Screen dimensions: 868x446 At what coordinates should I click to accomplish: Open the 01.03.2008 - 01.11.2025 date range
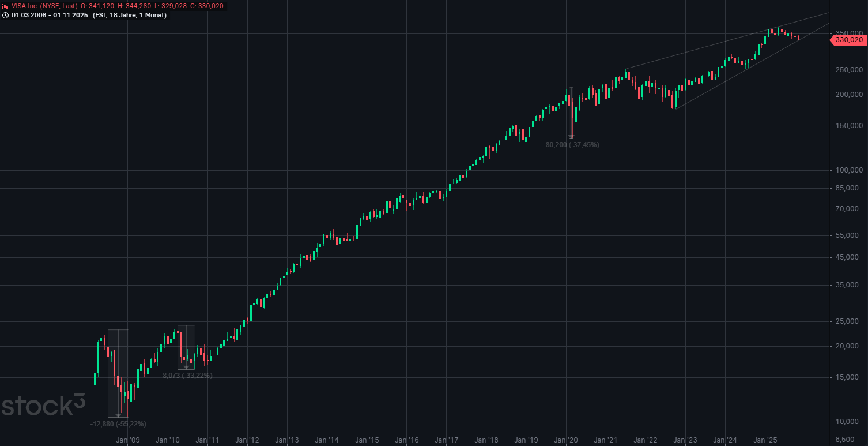point(50,15)
